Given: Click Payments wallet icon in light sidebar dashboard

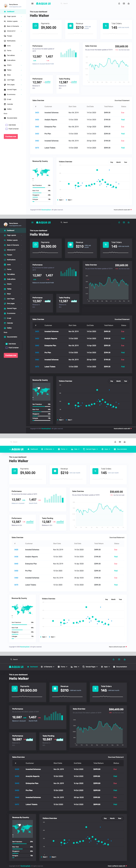Looking at the screenshot, I should tap(36, 26).
